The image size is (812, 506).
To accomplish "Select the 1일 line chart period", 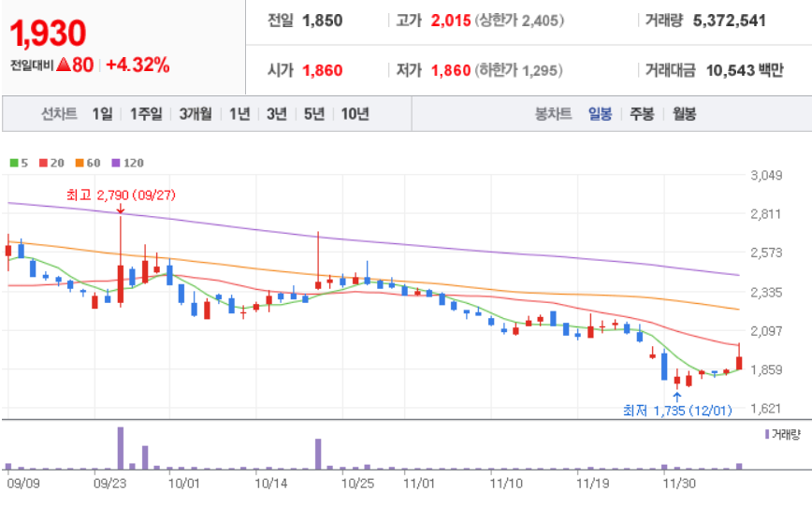I will point(103,113).
